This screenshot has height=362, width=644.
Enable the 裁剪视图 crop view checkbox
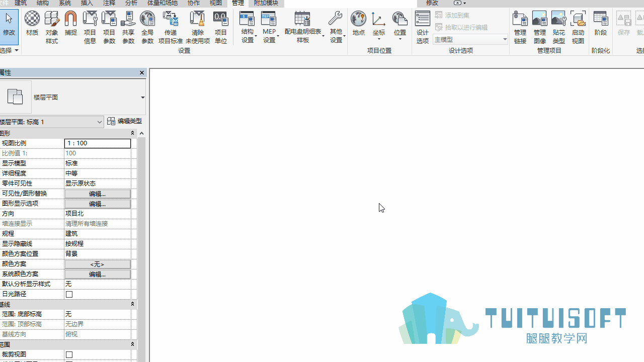coord(69,354)
